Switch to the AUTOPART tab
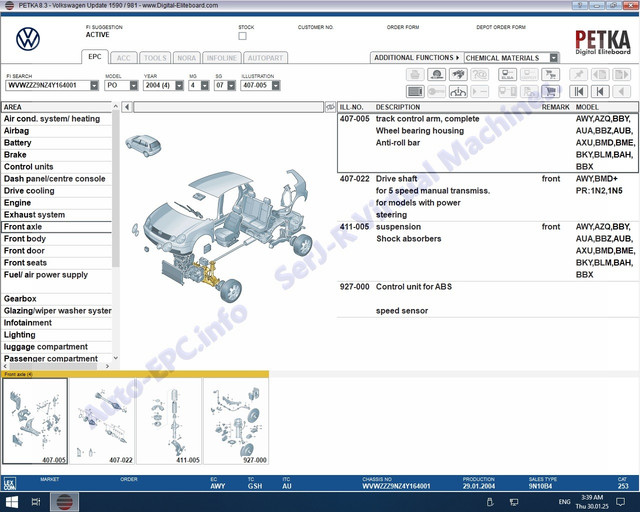640x512 pixels. click(265, 58)
